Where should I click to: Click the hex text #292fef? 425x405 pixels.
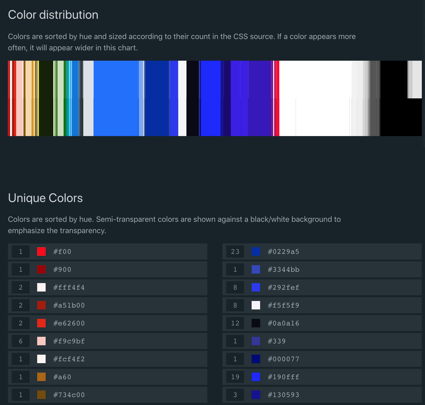284,287
